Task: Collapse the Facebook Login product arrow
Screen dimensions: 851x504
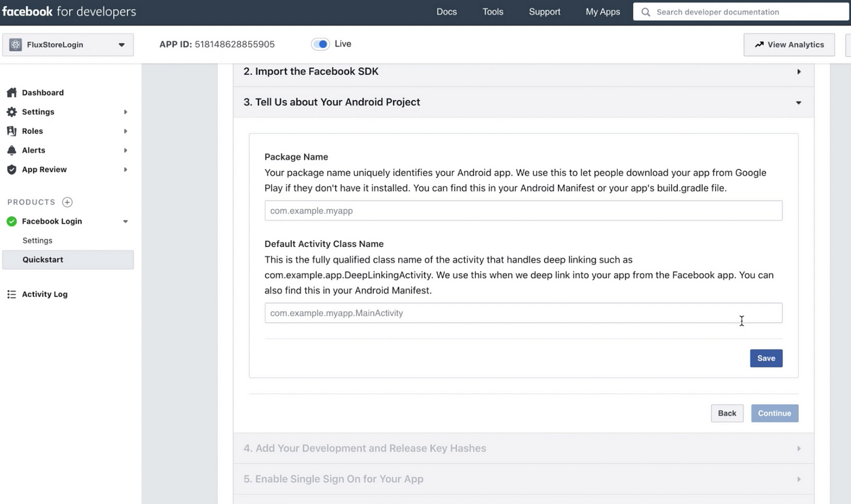Action: [126, 221]
